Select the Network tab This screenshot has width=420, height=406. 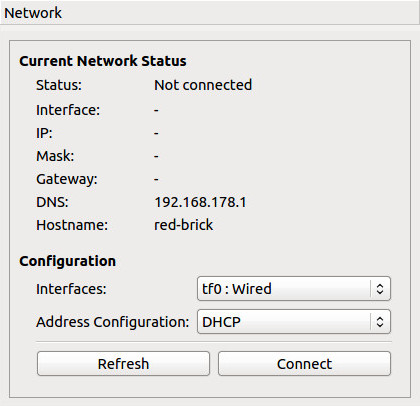click(x=33, y=13)
